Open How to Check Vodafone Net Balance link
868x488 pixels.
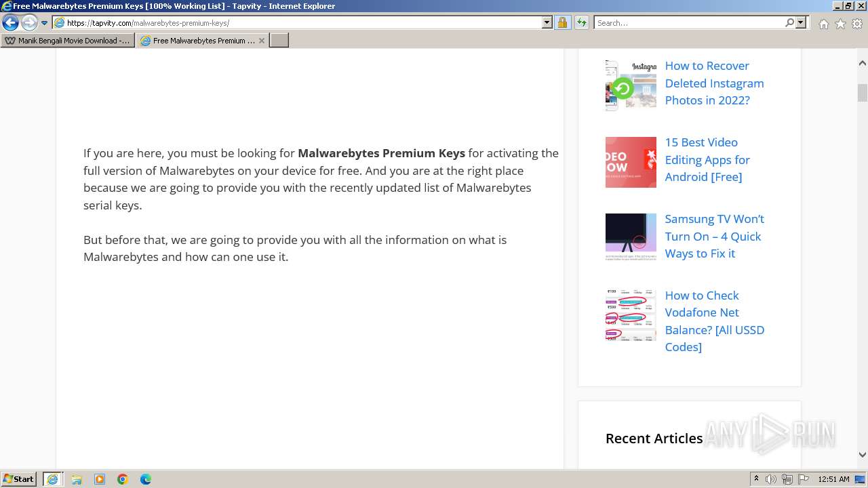714,321
